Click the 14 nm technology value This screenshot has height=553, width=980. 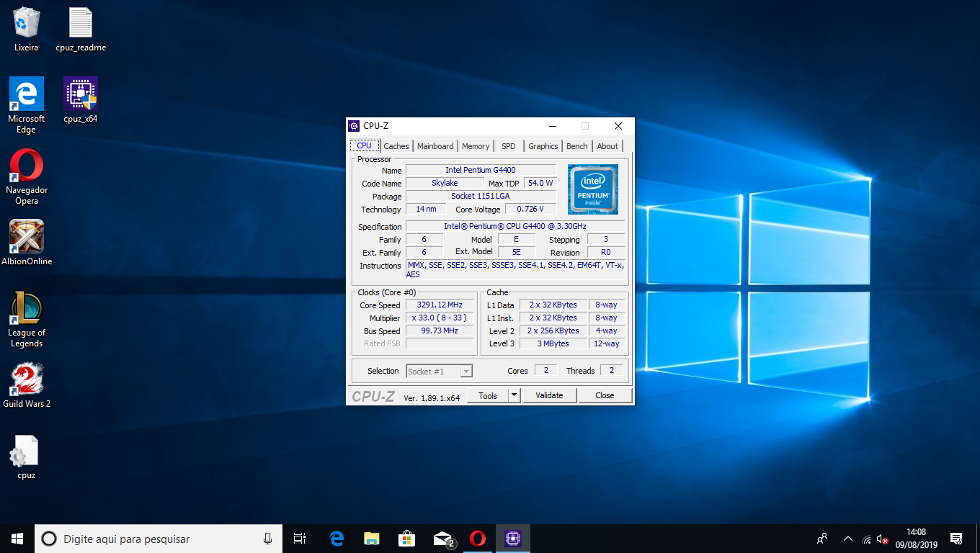(x=426, y=209)
